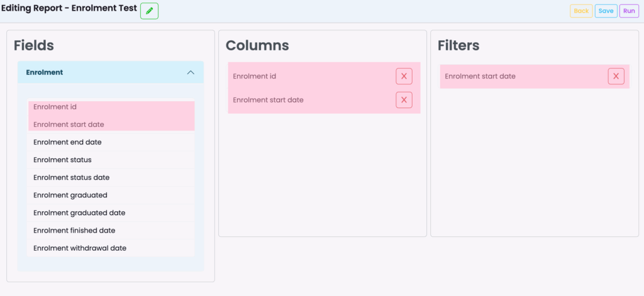Screen dimensions: 644x296
Task: Click Enrolment id item in Columns panel
Action: pyautogui.click(x=324, y=77)
